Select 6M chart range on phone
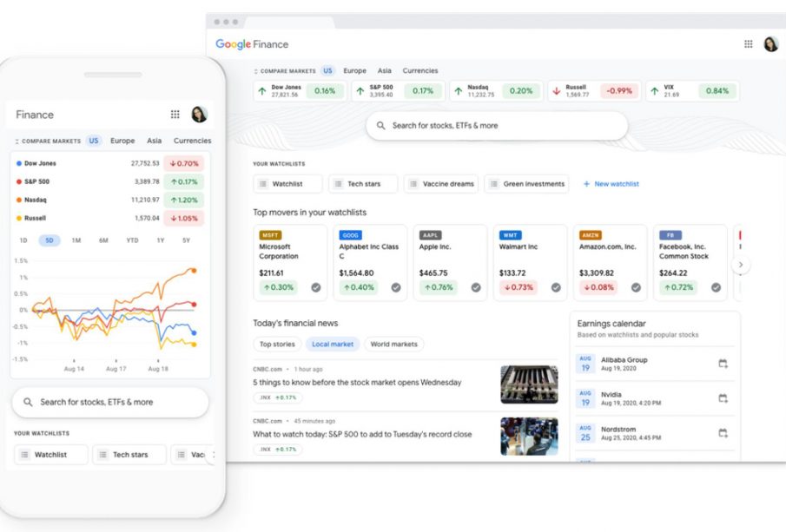The image size is (786, 532). (103, 240)
